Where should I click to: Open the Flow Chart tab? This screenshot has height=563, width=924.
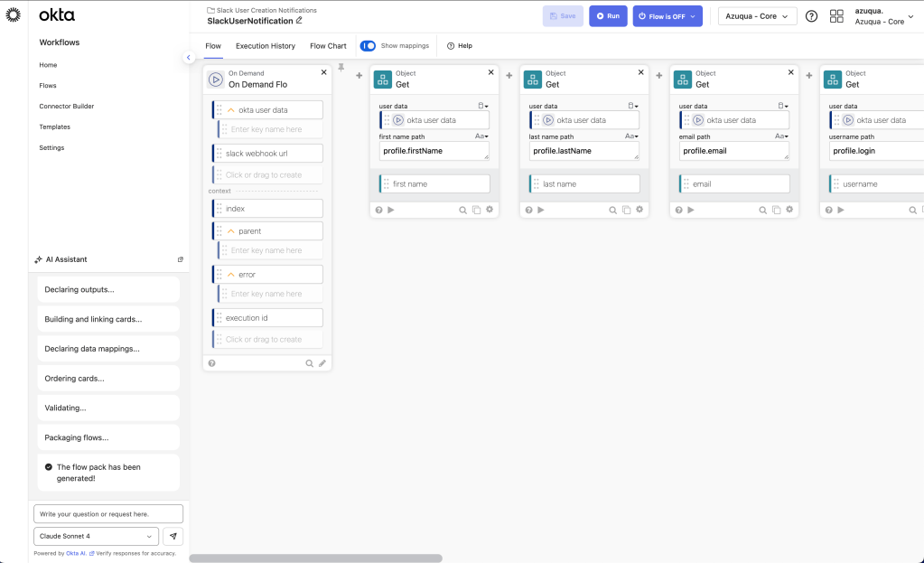pyautogui.click(x=328, y=45)
